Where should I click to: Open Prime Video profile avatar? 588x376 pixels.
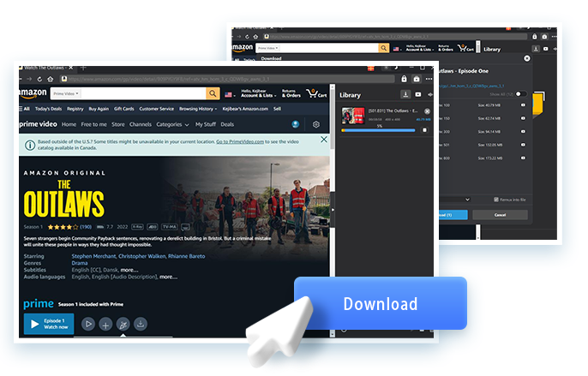(x=296, y=124)
